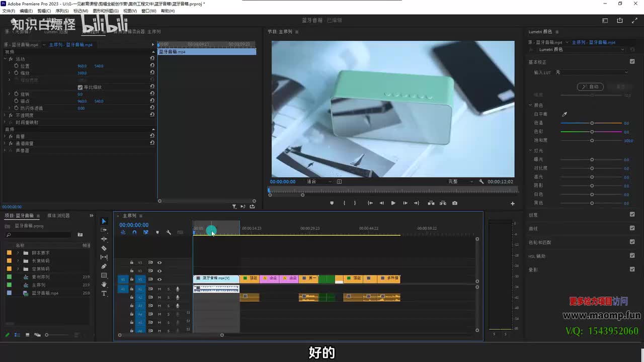Screen dimensions: 644x362
Task: Select the Pen tool in the timeline toolbar
Action: click(104, 266)
